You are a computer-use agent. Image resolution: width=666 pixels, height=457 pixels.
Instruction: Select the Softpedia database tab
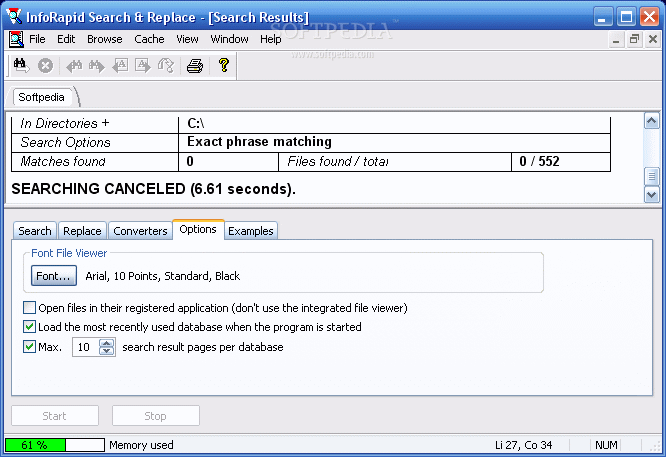point(42,97)
